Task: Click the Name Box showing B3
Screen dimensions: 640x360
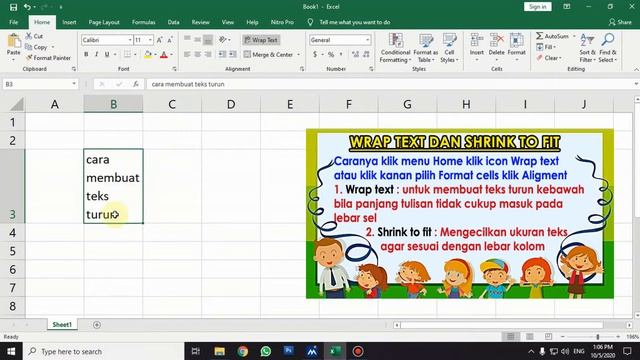Action: coord(40,84)
